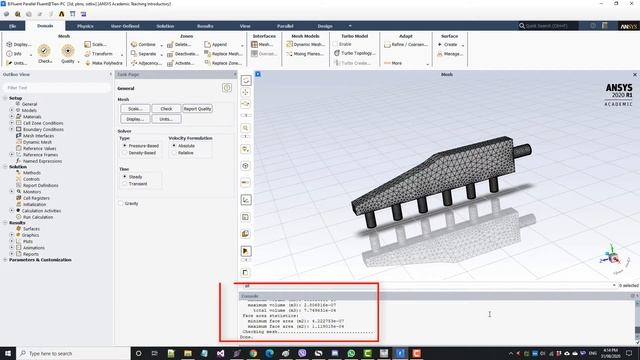The width and height of the screenshot is (640, 360).
Task: Expand the Graphics tree node
Action: pyautogui.click(x=12, y=235)
